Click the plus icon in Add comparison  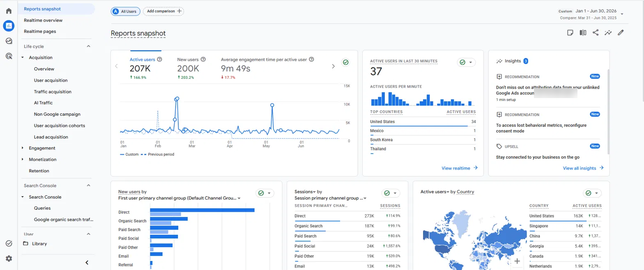(x=179, y=11)
